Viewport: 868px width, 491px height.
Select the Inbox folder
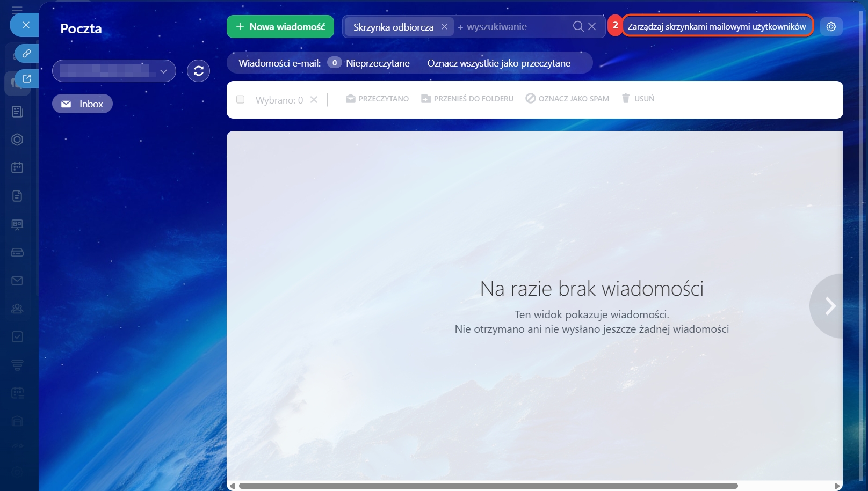82,104
